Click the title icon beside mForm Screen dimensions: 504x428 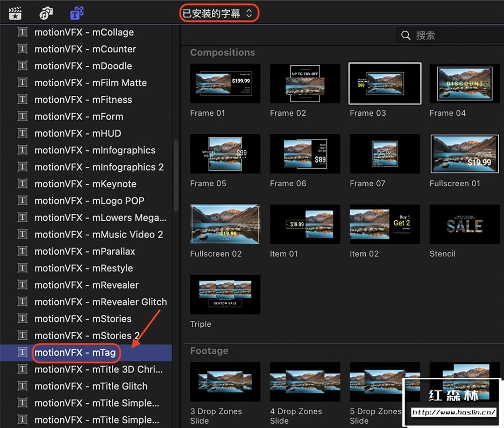pyautogui.click(x=22, y=116)
